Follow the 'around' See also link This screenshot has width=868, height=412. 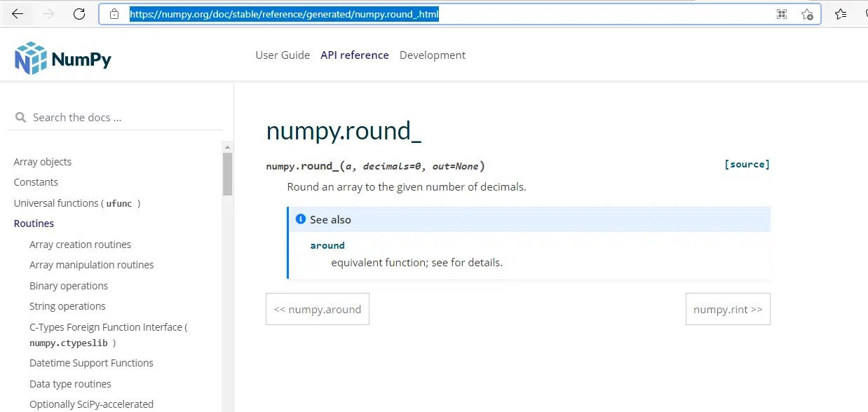pos(327,245)
